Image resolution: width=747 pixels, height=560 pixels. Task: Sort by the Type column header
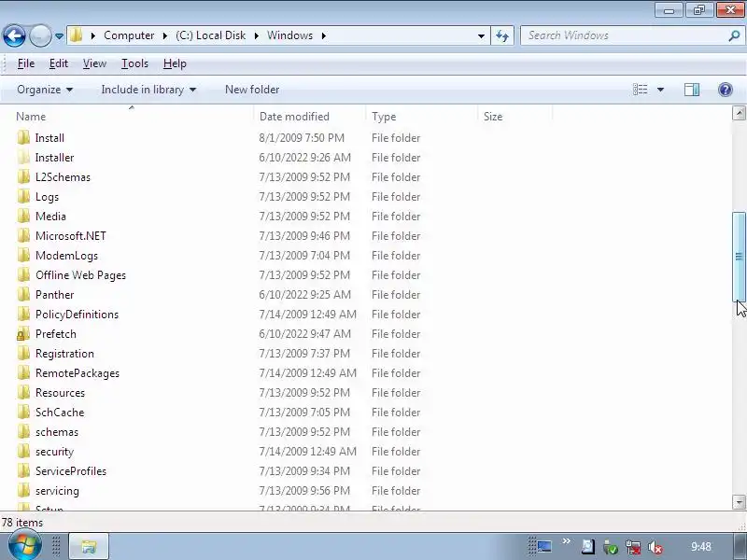coord(384,117)
